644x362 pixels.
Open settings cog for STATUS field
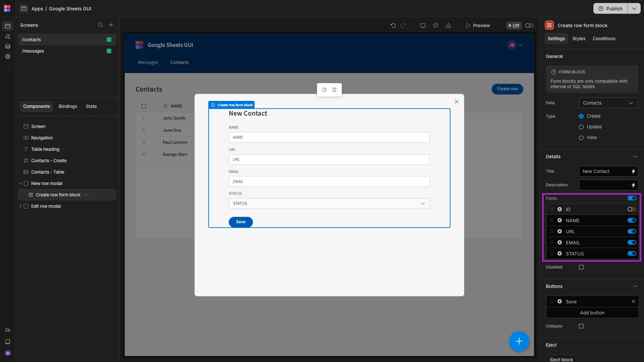click(559, 253)
